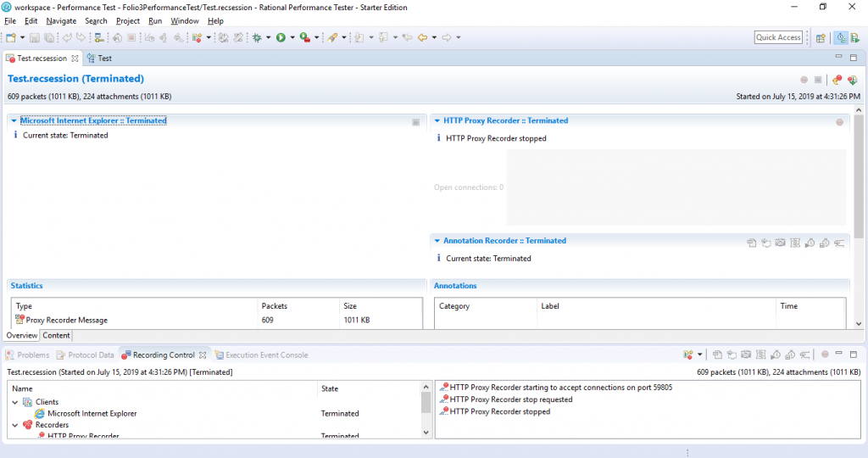868x458 pixels.
Task: Click the stop square in Internet Explorer section
Action: [415, 122]
